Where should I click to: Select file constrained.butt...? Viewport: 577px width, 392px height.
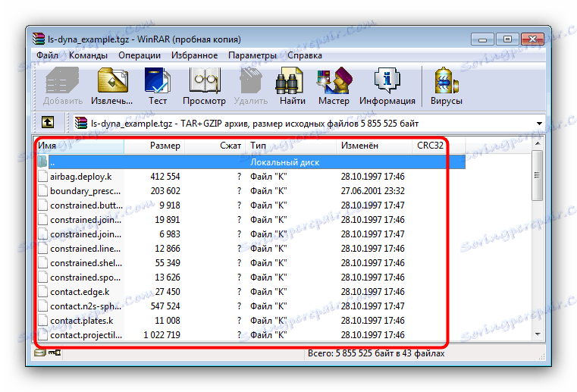[x=86, y=205]
